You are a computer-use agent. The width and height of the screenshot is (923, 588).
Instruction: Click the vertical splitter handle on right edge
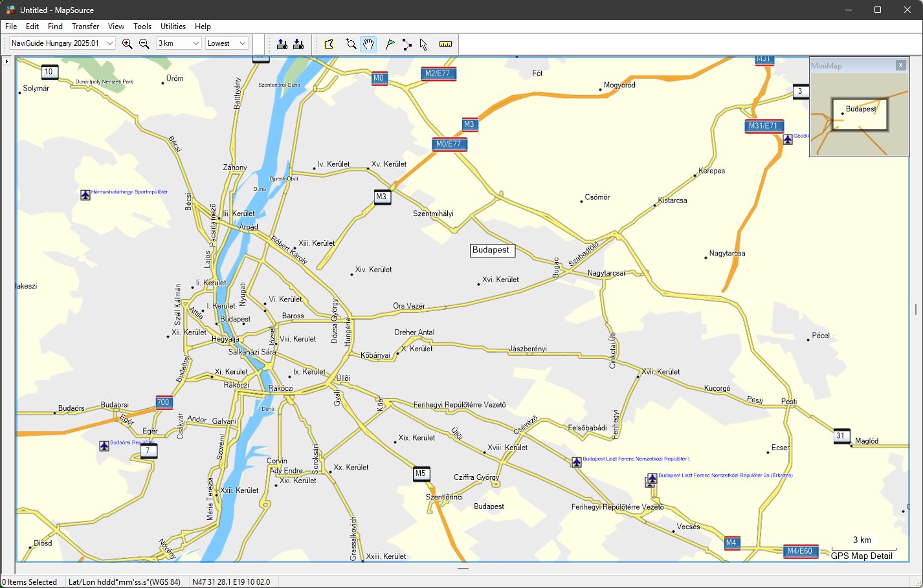pyautogui.click(x=915, y=309)
